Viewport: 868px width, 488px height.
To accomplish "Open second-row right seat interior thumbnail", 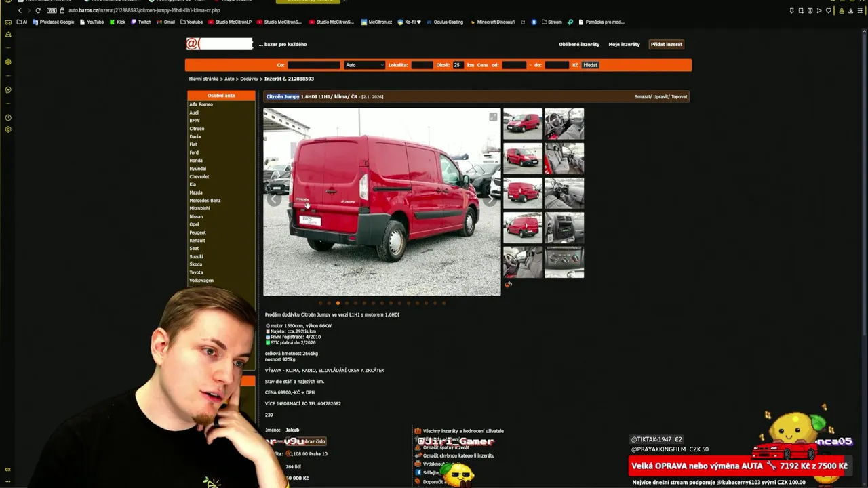I will pos(564,159).
